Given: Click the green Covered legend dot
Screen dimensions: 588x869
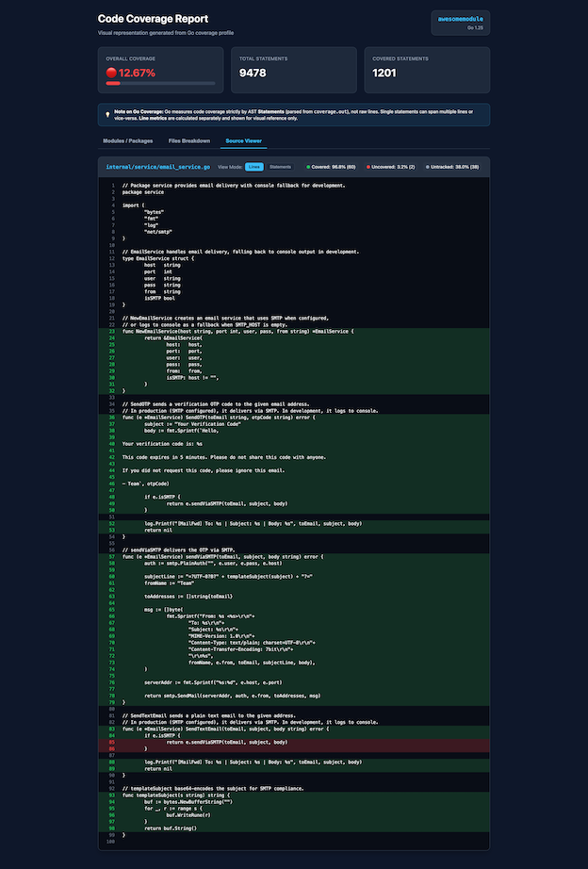Looking at the screenshot, I should 308,167.
